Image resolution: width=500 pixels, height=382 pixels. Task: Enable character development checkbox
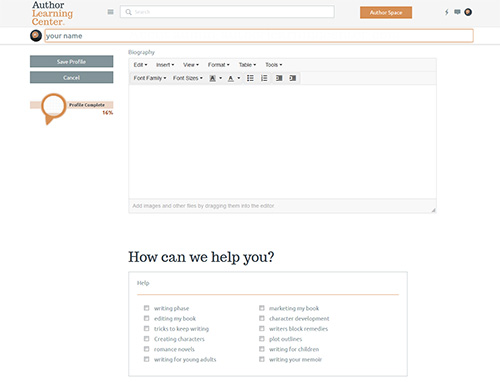click(262, 318)
